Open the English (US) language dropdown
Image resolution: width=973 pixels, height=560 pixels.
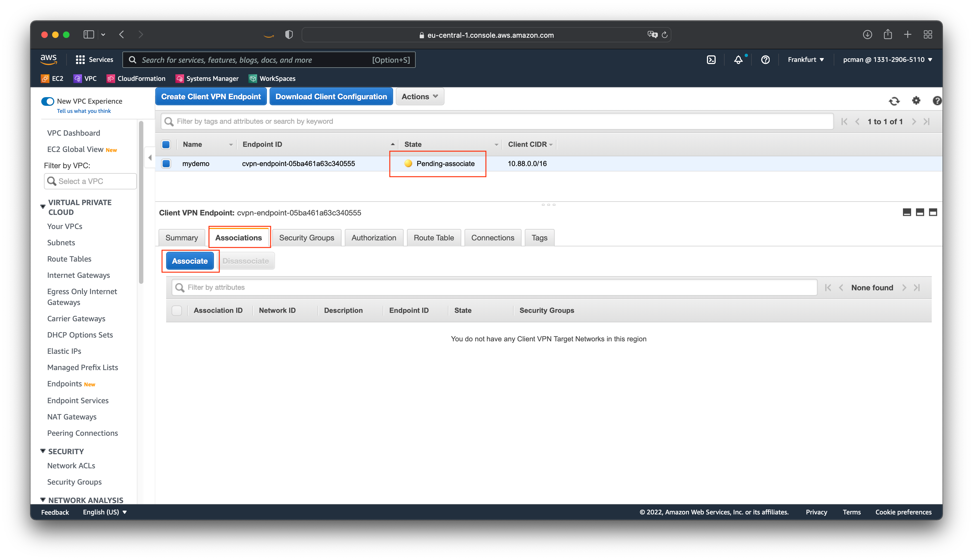point(105,512)
